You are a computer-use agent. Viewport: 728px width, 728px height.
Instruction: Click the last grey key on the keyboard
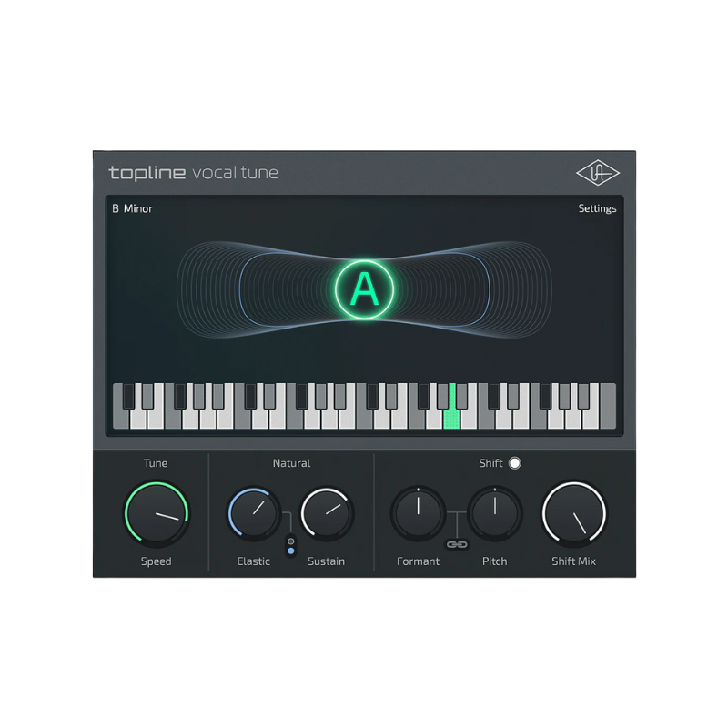point(608,406)
